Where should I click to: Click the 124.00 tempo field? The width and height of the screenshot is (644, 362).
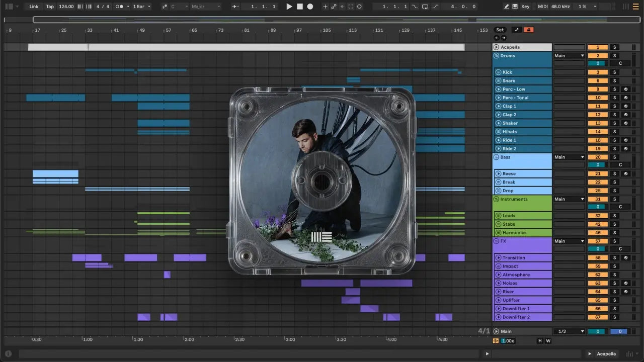pos(66,7)
